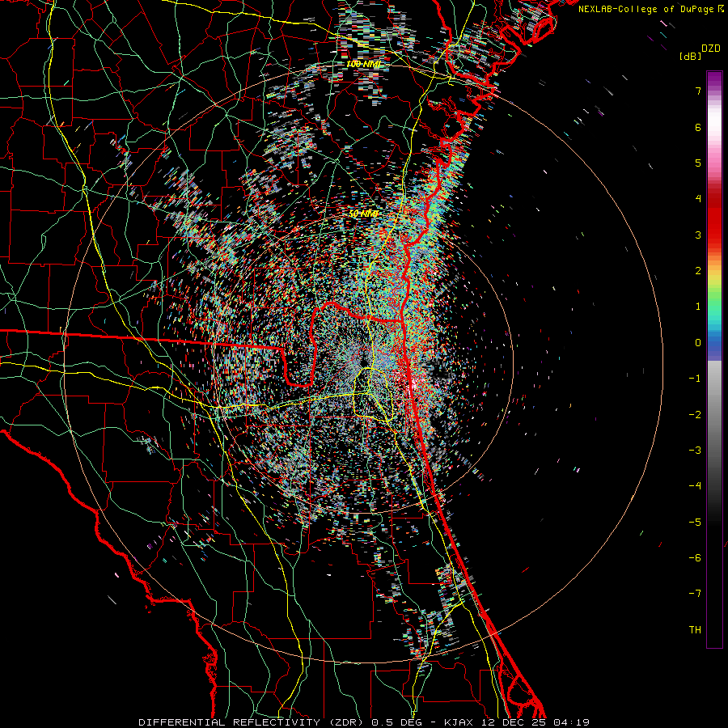Click the KJAX station identifier in caption
This screenshot has width=728, height=728.
459,722
